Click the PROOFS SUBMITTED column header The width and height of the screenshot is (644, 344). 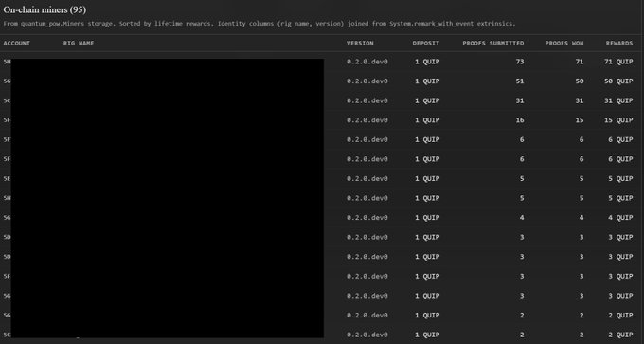493,44
